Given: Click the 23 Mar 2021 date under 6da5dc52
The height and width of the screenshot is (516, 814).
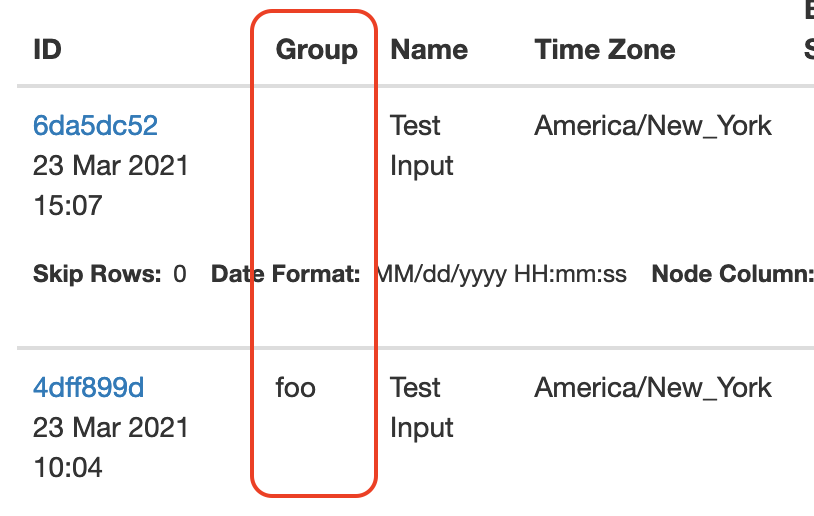Looking at the screenshot, I should point(110,166).
